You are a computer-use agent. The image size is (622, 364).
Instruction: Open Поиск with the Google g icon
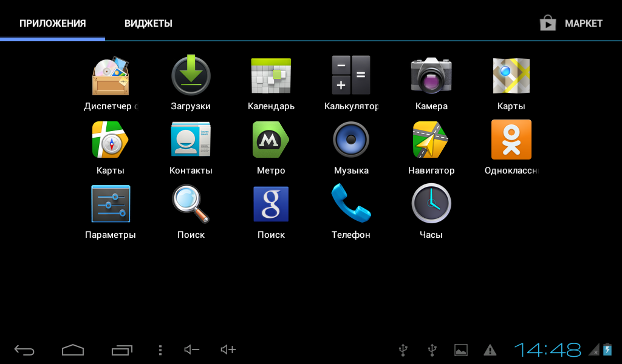271,204
